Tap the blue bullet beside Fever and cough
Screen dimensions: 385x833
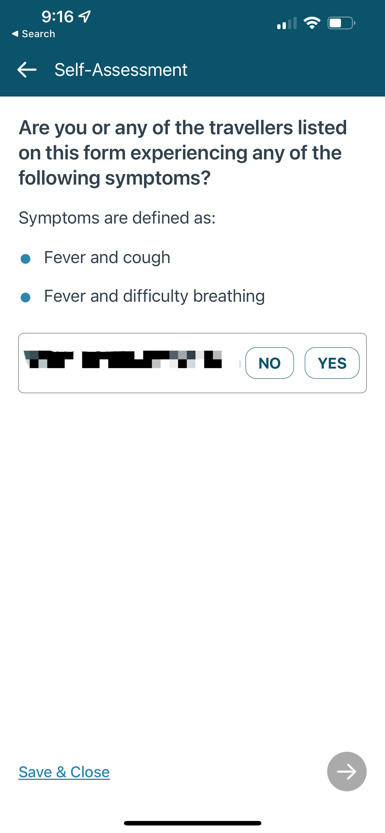[25, 259]
